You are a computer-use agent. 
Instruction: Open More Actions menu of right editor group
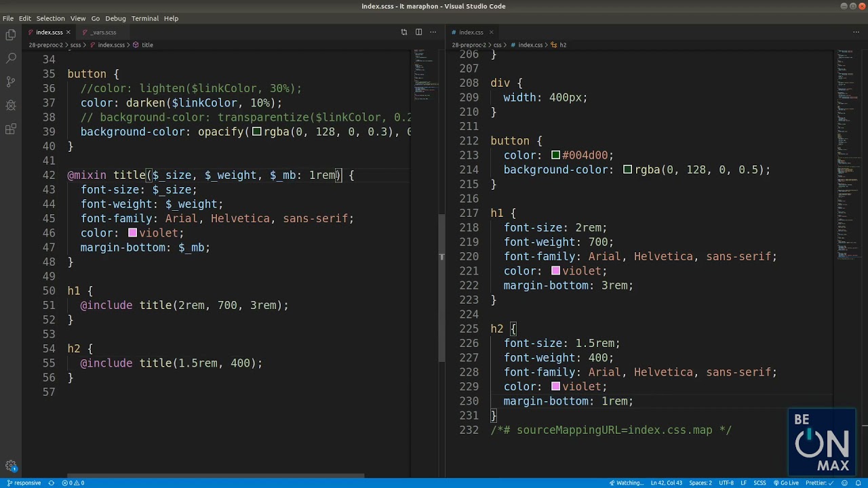856,32
